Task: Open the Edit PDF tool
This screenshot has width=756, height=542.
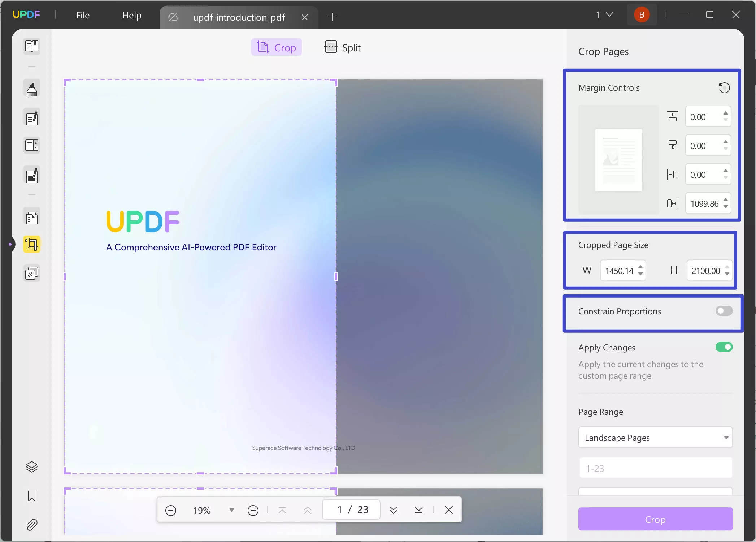Action: click(32, 118)
